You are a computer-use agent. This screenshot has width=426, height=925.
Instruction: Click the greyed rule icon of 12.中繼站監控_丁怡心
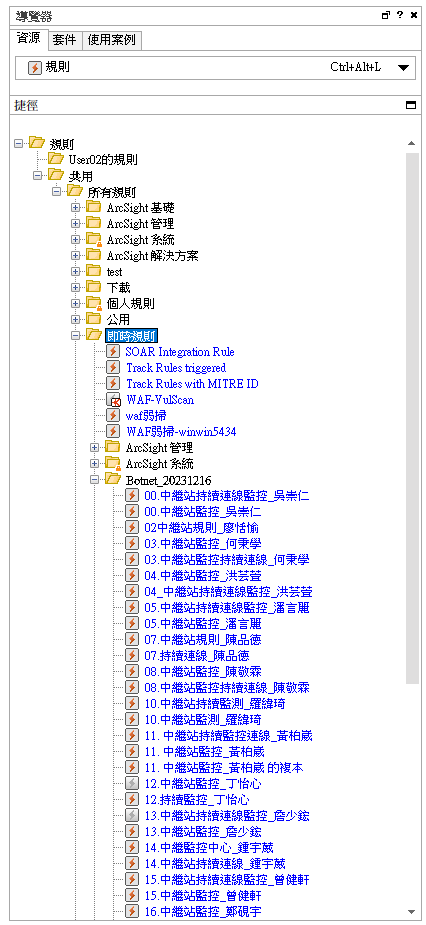coord(132,783)
